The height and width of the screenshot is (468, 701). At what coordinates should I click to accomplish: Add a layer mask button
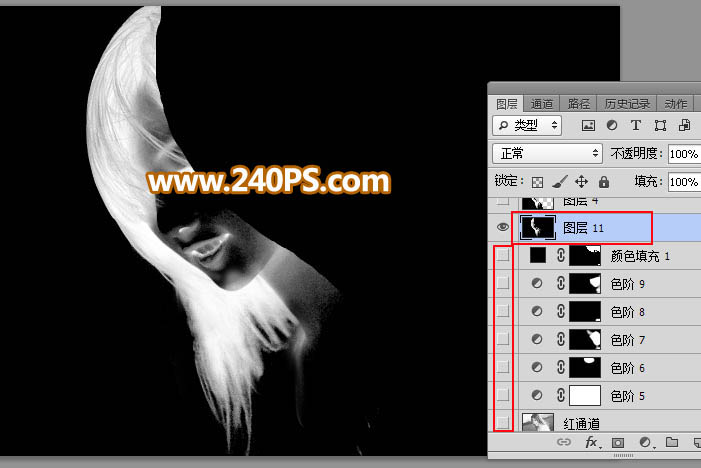618,443
